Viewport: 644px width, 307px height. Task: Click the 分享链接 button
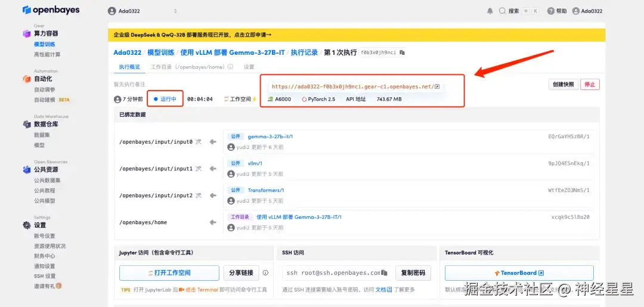[x=241, y=272]
